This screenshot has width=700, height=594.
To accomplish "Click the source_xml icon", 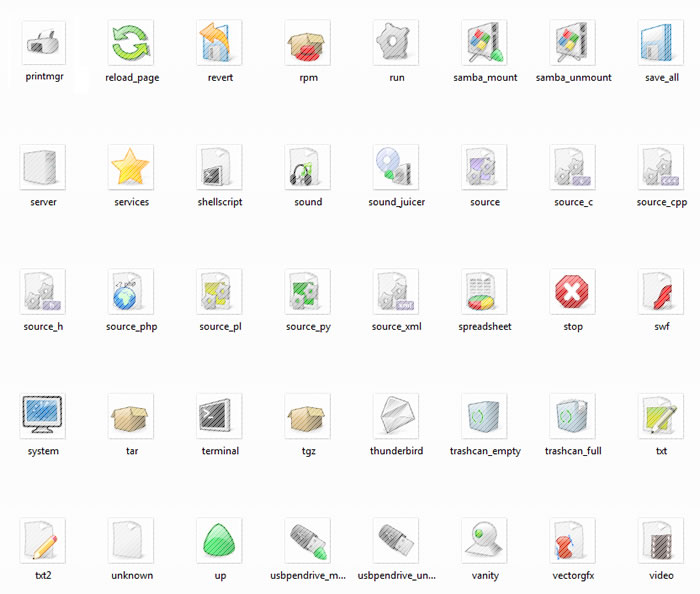I will tap(396, 292).
